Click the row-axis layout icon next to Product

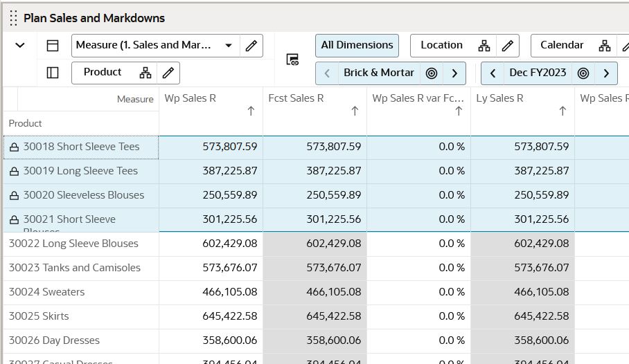[x=53, y=73]
